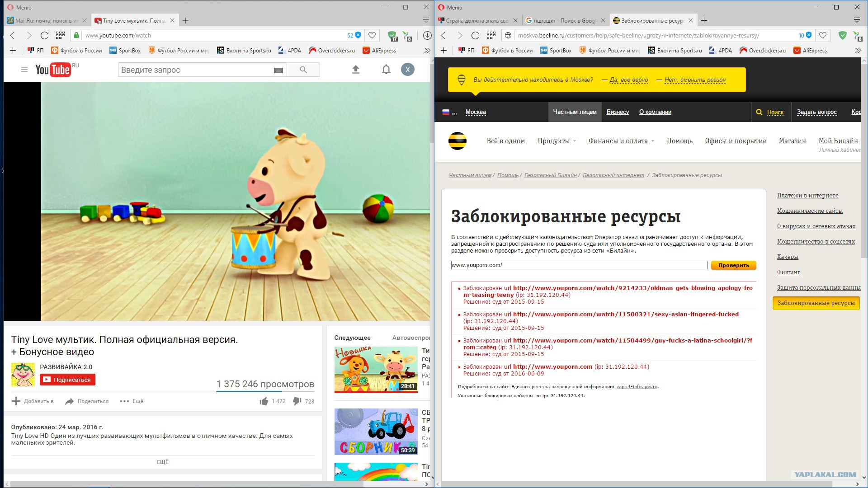Reload the Beeline page in right window
The width and height of the screenshot is (868, 488).
coord(475,35)
